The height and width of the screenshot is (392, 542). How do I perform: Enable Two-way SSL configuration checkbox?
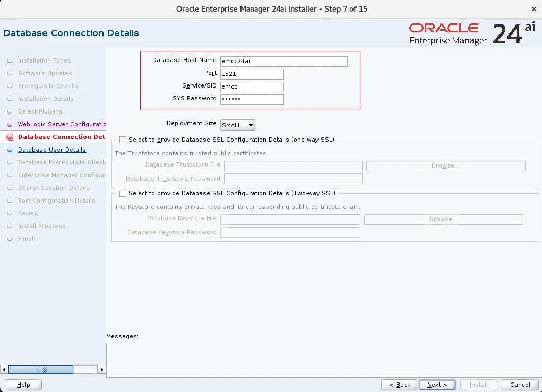coord(123,193)
